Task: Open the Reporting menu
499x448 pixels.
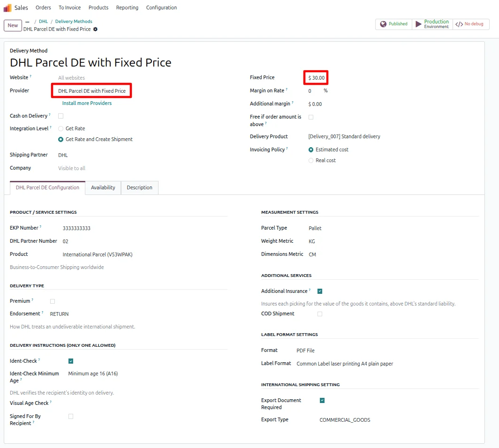Action: (x=127, y=7)
